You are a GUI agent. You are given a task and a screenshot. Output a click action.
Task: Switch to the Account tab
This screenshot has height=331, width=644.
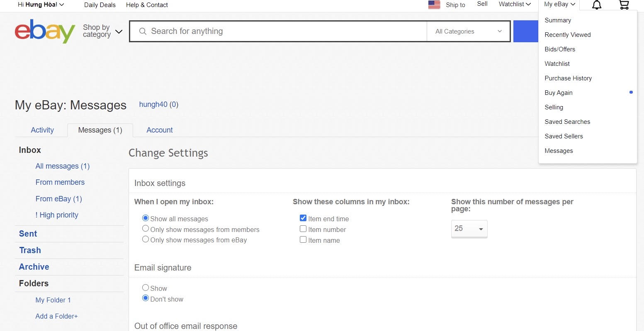click(x=159, y=130)
